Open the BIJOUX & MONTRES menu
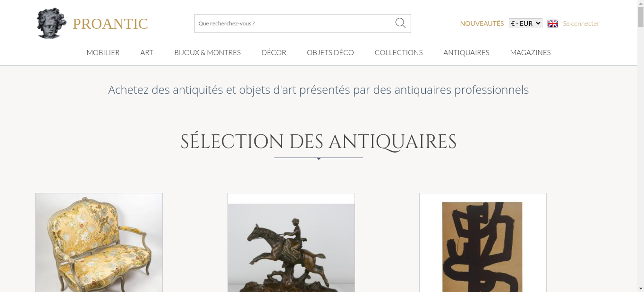This screenshot has width=644, height=292. tap(207, 52)
